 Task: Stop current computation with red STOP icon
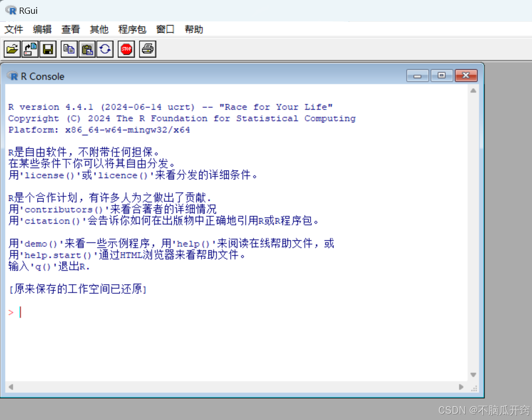point(126,49)
